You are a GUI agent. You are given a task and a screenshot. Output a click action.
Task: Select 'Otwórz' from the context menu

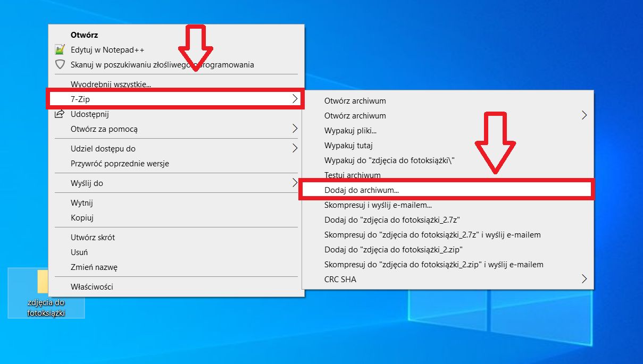[83, 35]
